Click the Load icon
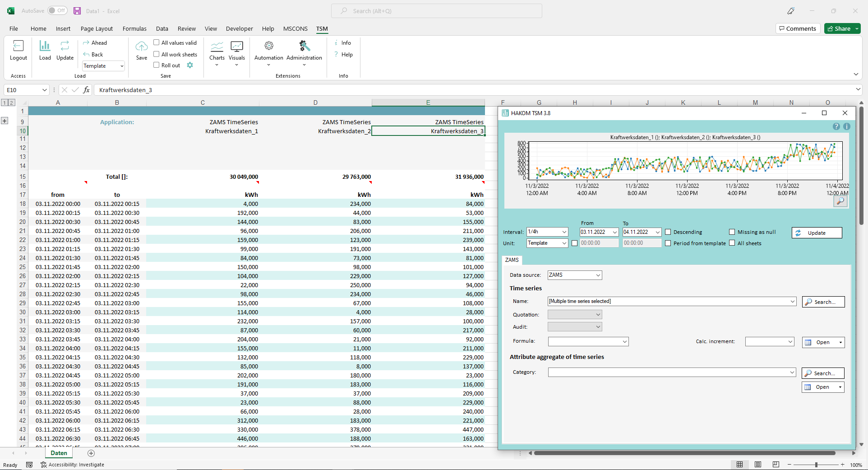Screen dimensions: 868x470 [x=45, y=46]
